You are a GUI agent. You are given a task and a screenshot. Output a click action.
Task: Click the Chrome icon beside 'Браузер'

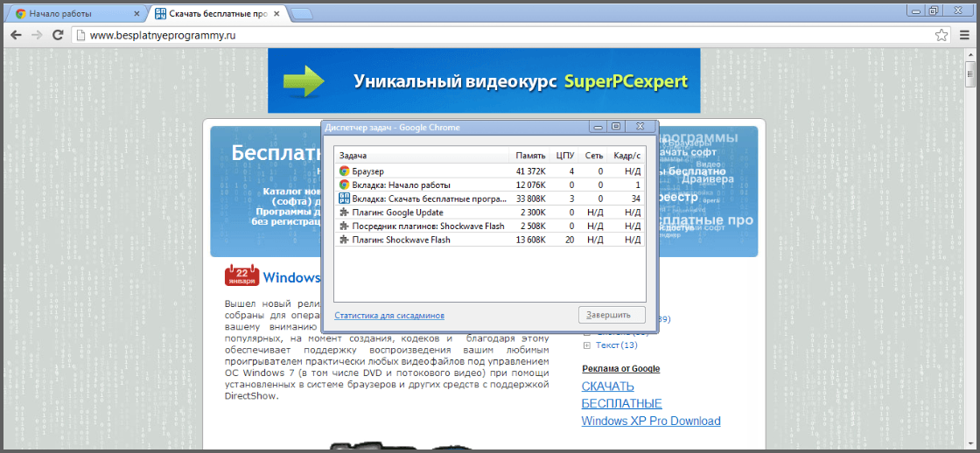pos(344,171)
